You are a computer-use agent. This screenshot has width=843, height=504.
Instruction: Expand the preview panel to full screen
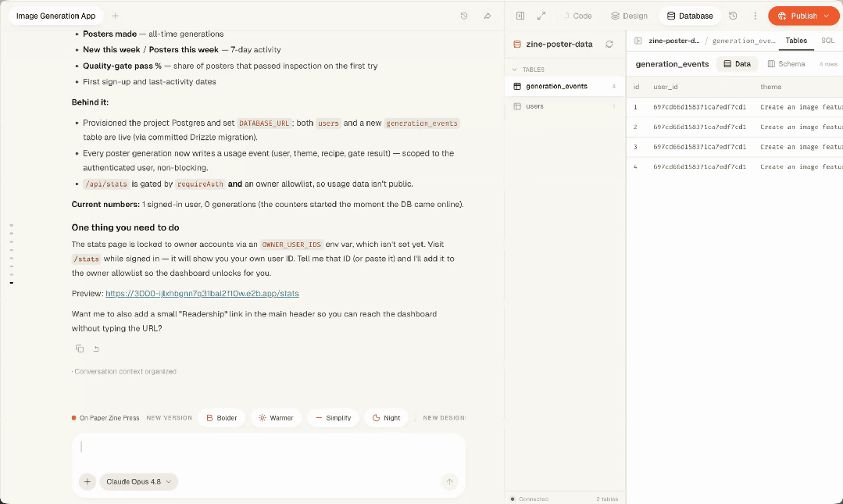point(541,16)
